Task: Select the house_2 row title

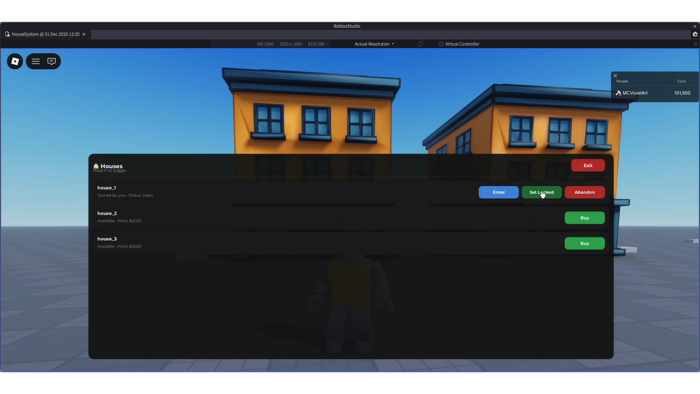Action: [x=107, y=213]
